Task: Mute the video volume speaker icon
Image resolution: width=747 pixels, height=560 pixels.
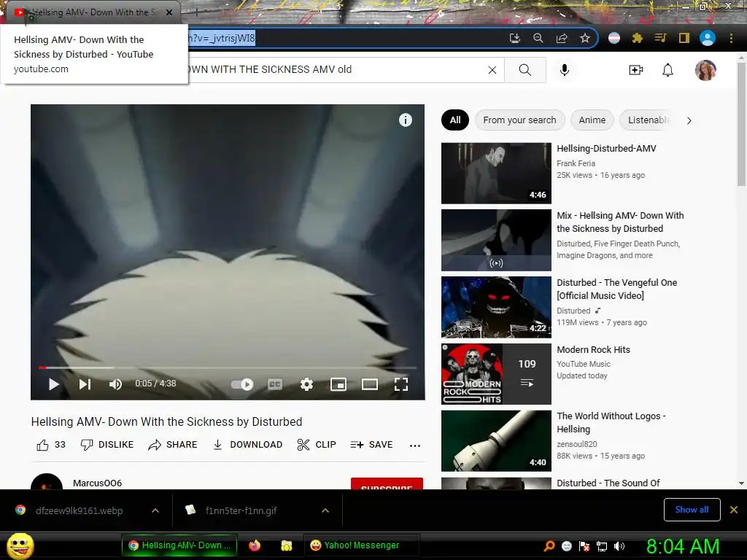Action: click(115, 384)
